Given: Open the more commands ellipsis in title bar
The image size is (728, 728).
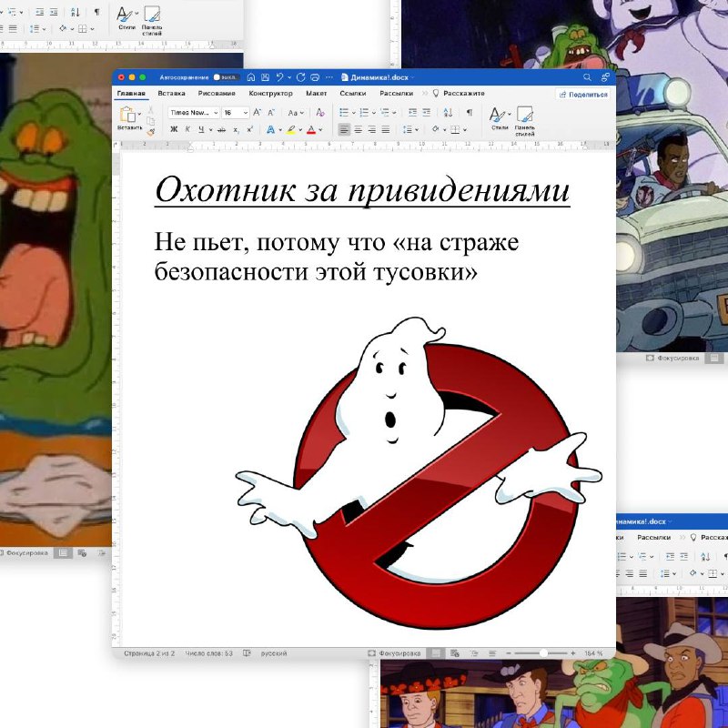Looking at the screenshot, I should coord(329,77).
